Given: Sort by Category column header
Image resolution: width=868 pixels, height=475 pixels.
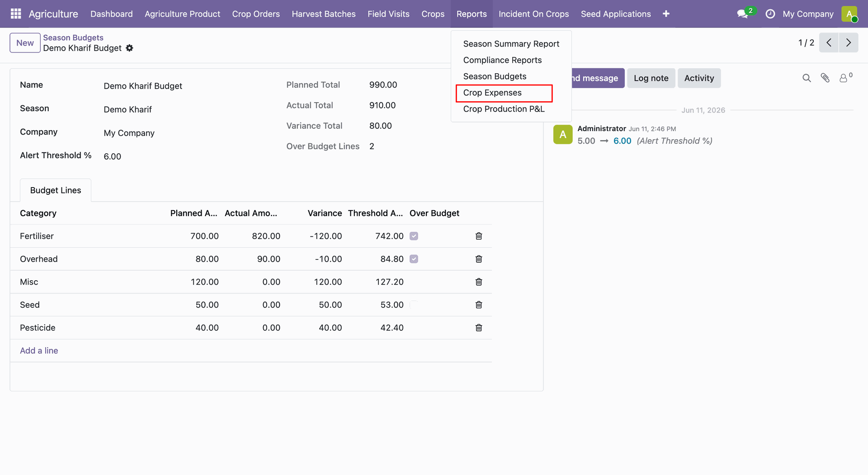Looking at the screenshot, I should [x=38, y=213].
